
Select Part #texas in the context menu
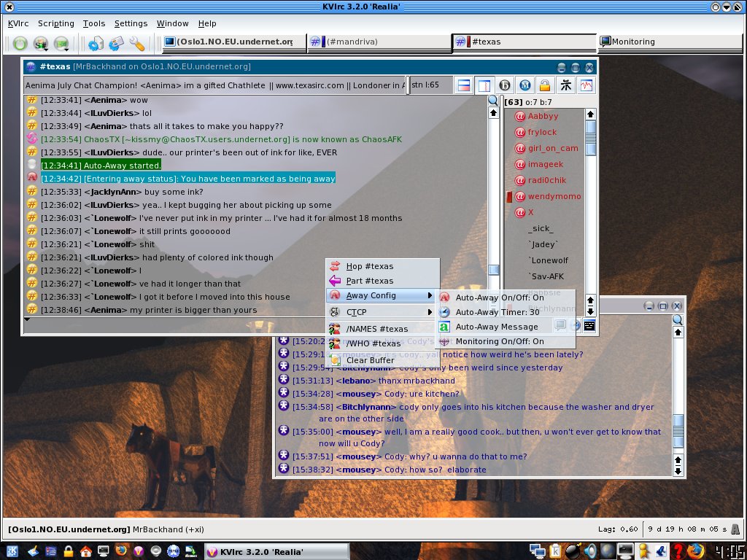[382, 281]
